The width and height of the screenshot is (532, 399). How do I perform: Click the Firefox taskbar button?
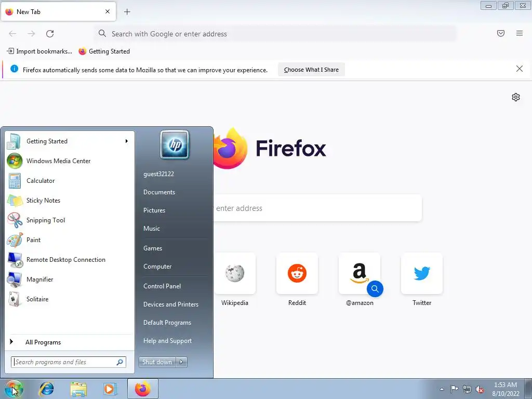point(142,389)
